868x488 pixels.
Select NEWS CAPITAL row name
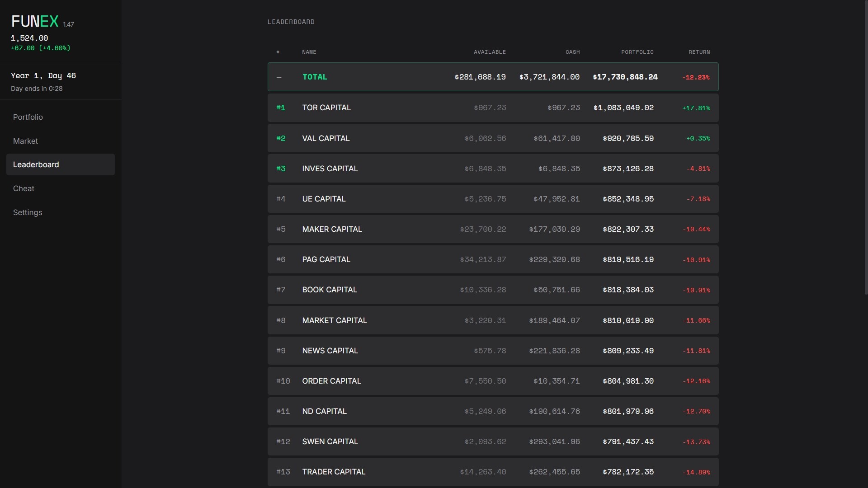(x=330, y=351)
